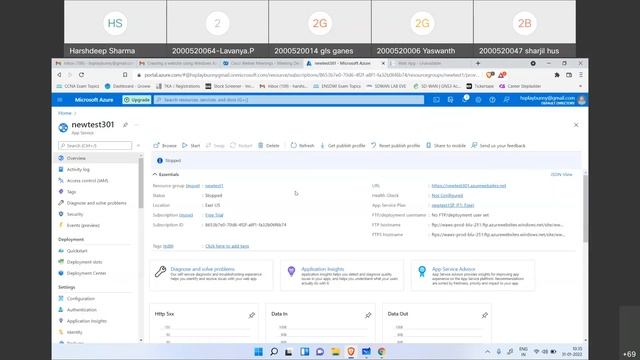Click the Browse toolbar button

click(165, 146)
